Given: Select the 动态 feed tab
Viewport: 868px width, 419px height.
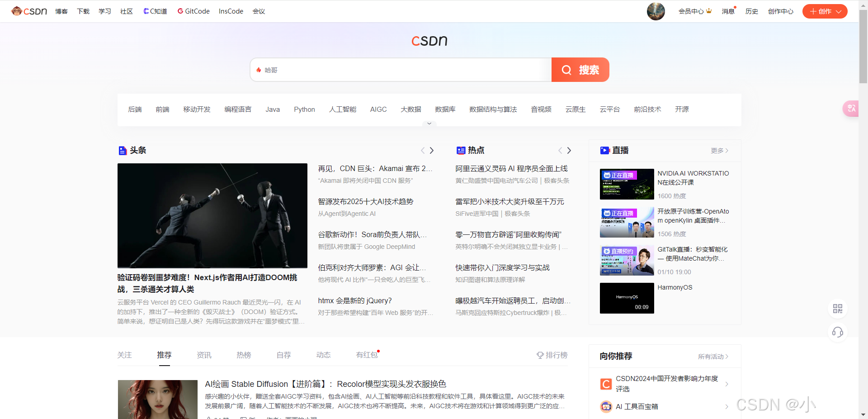Looking at the screenshot, I should tap(323, 355).
